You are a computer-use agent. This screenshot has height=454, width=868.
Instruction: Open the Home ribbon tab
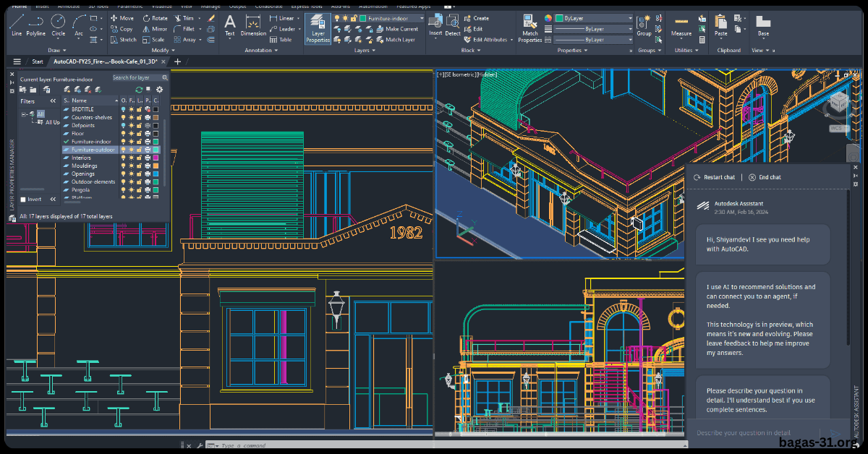pyautogui.click(x=20, y=6)
